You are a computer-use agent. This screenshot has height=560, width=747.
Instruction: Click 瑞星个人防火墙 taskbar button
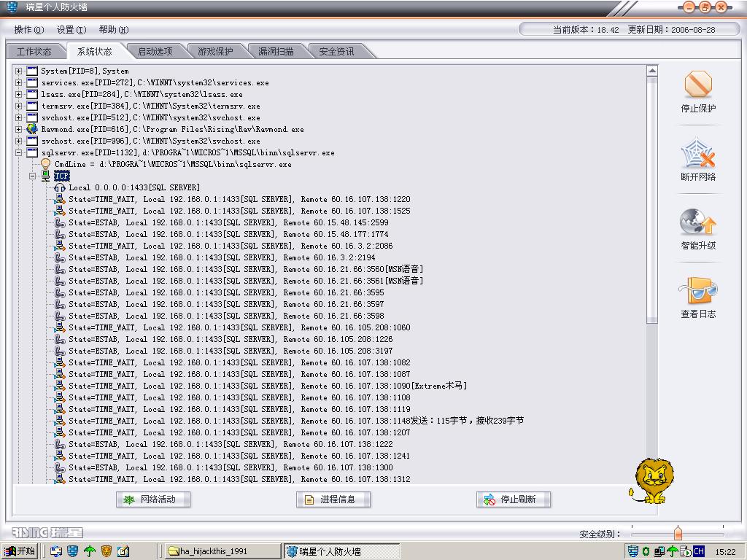[x=342, y=551]
